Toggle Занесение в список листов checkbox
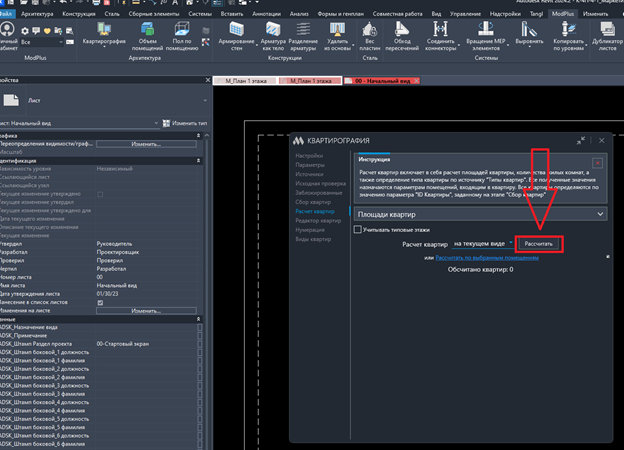Image resolution: width=624 pixels, height=450 pixels. 100,303
